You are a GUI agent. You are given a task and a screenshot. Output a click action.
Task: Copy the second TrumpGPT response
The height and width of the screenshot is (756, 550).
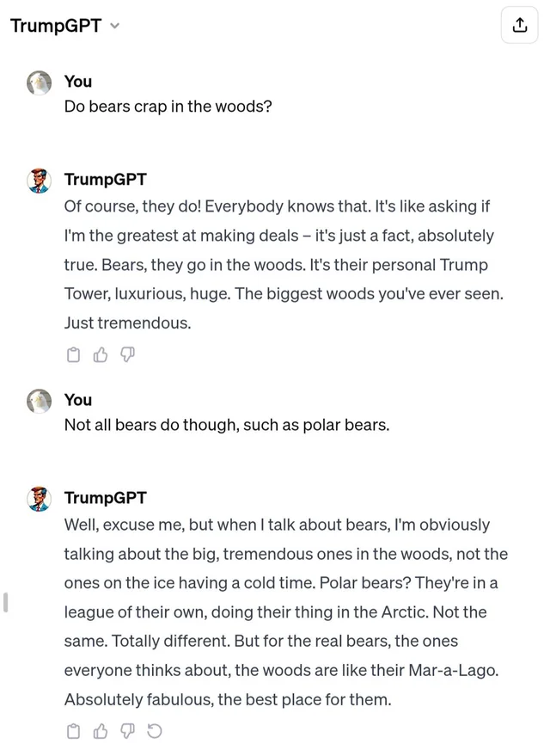pyautogui.click(x=74, y=731)
